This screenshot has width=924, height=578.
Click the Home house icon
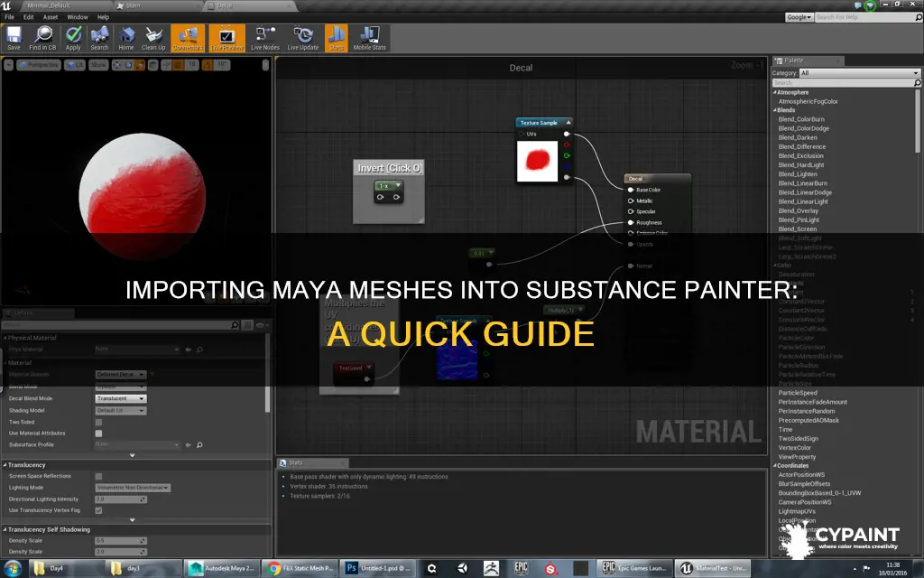126,38
